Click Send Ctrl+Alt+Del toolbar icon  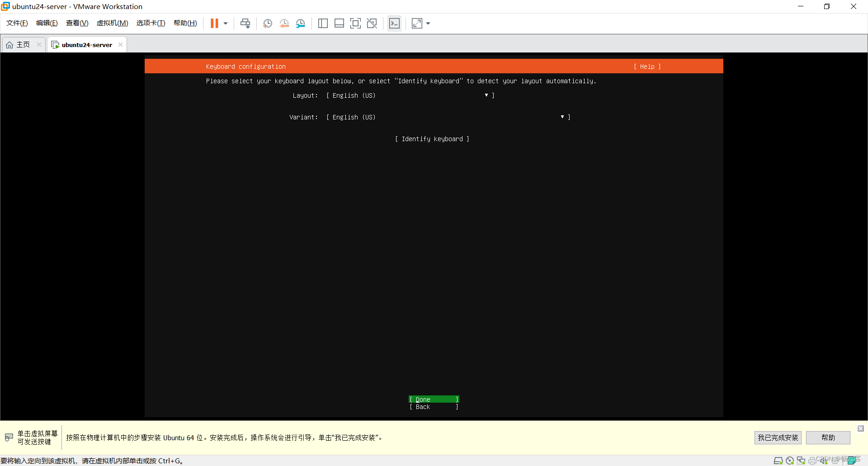click(x=245, y=24)
